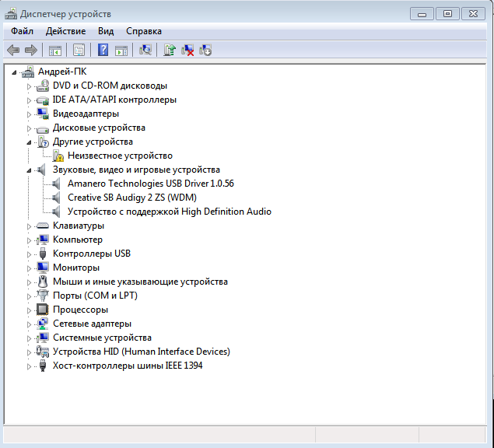Open the Файл menu
The height and width of the screenshot is (448, 494).
click(22, 31)
